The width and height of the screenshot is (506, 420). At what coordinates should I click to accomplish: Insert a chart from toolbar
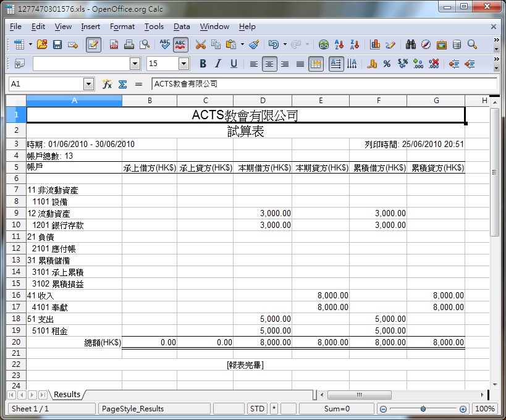tap(375, 44)
